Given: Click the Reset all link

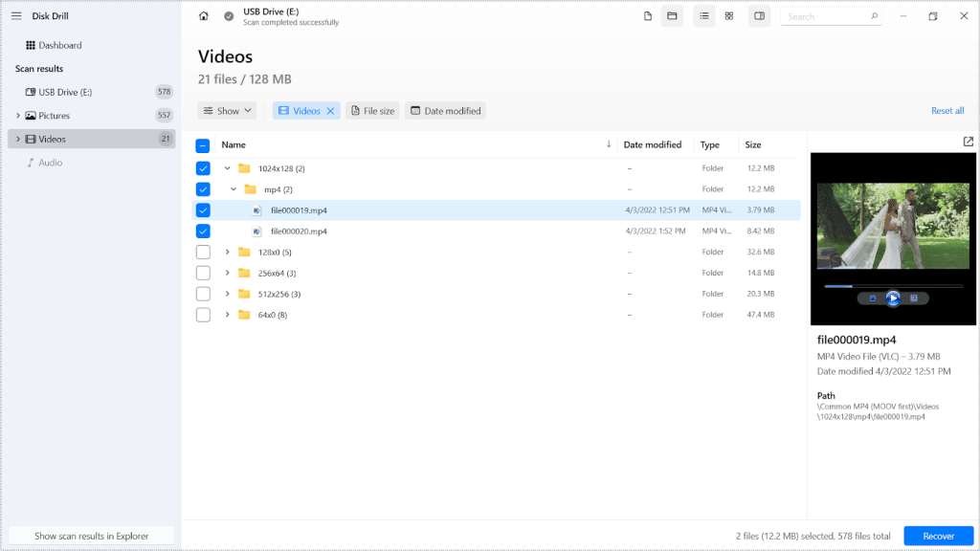Looking at the screenshot, I should point(947,111).
